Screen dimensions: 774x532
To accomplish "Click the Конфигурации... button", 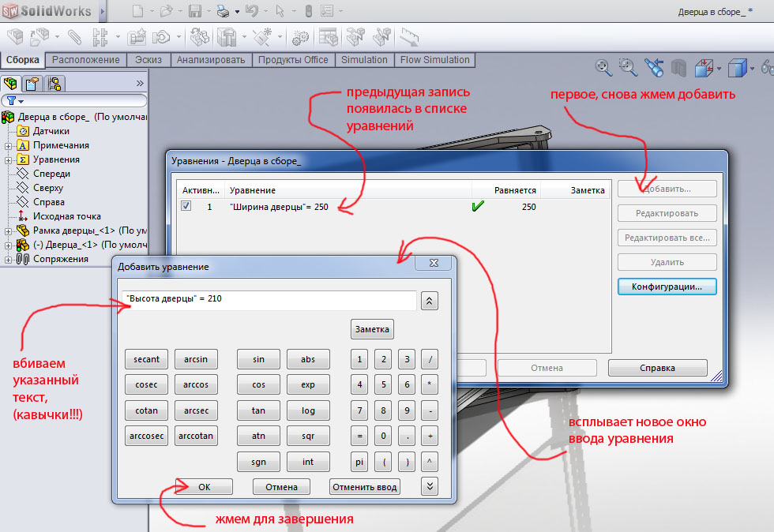I will (667, 286).
